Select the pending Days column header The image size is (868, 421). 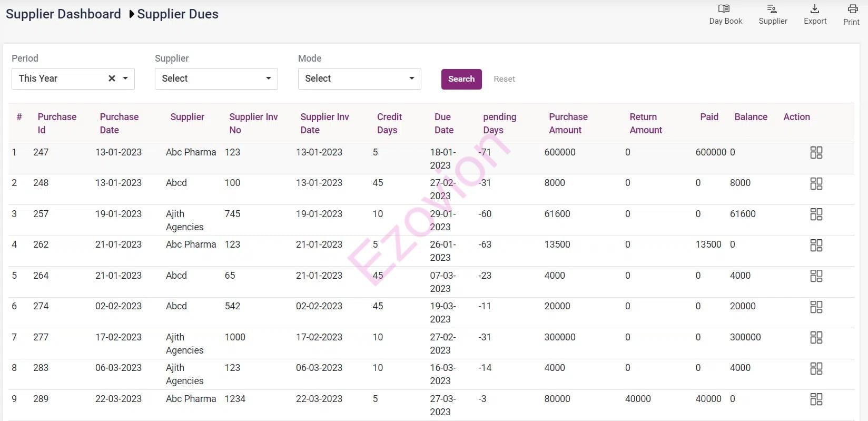point(499,123)
